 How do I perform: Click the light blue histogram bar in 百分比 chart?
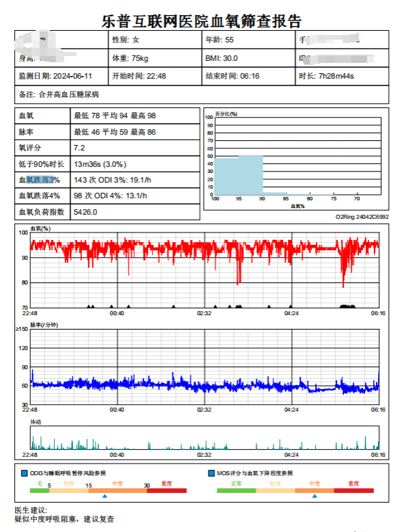(239, 176)
